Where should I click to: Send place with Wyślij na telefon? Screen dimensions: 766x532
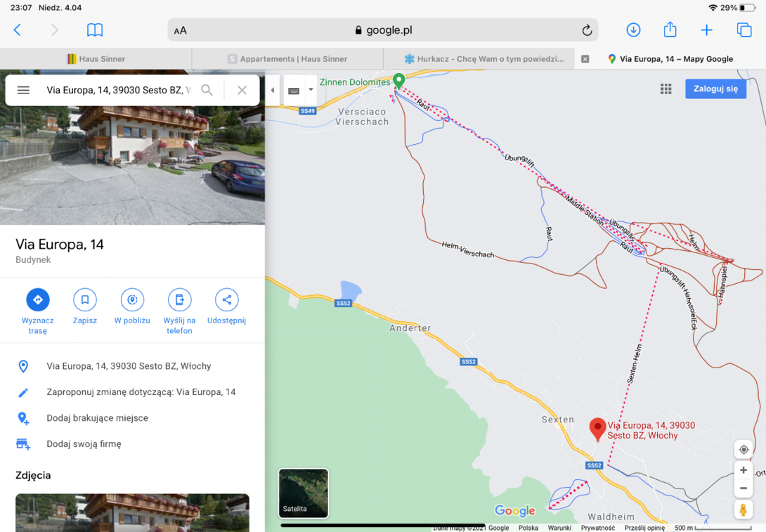point(179,299)
